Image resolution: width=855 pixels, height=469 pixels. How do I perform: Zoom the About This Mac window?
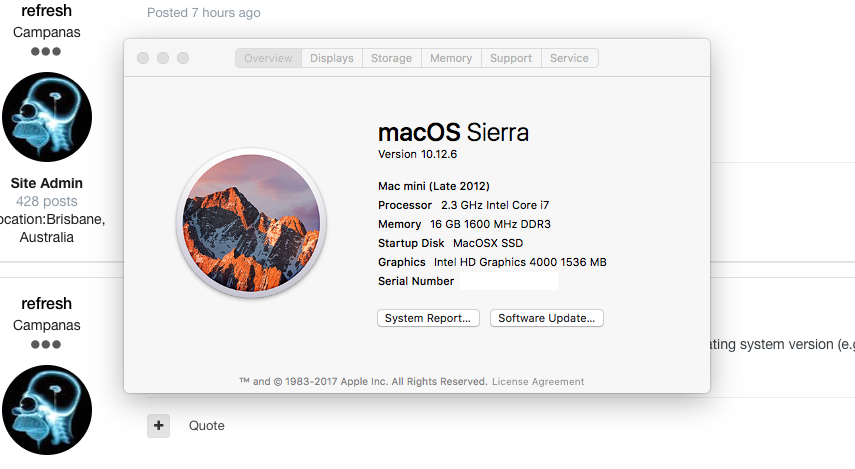[183, 58]
